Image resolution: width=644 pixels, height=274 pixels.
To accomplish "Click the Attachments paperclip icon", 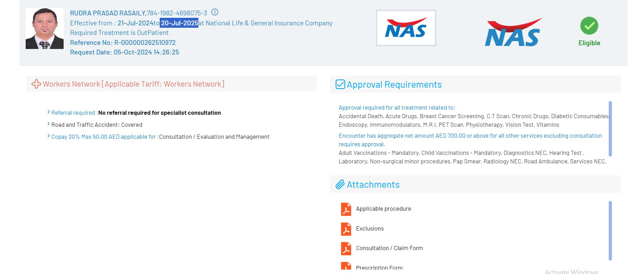I will point(340,185).
